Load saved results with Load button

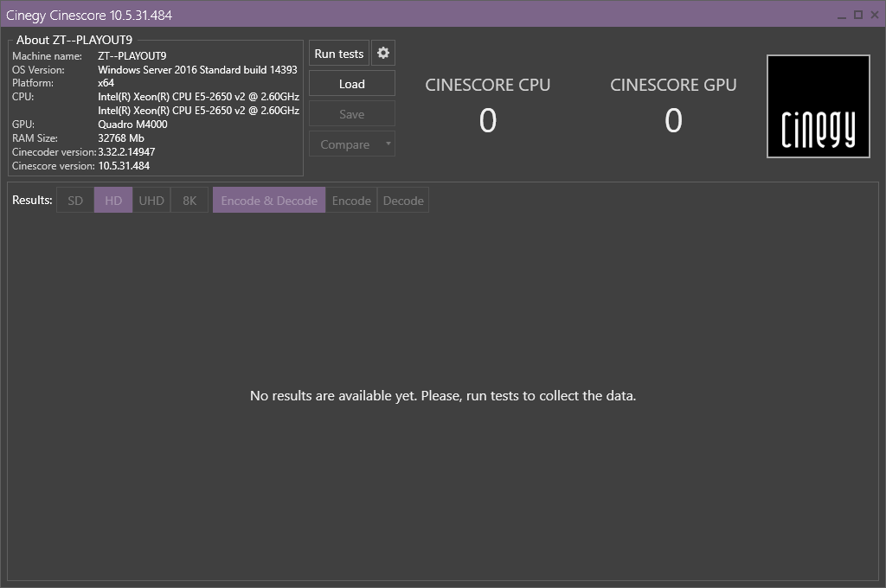point(352,84)
